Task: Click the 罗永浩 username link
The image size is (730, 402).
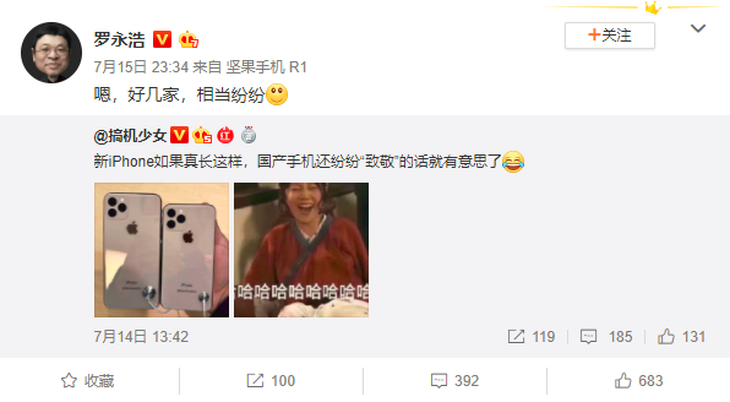Action: [119, 40]
